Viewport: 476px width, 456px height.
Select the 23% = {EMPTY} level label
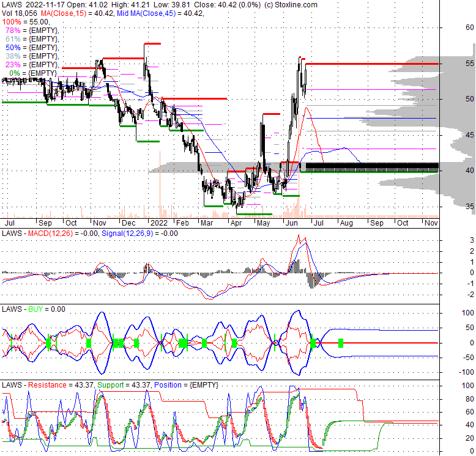(x=32, y=65)
